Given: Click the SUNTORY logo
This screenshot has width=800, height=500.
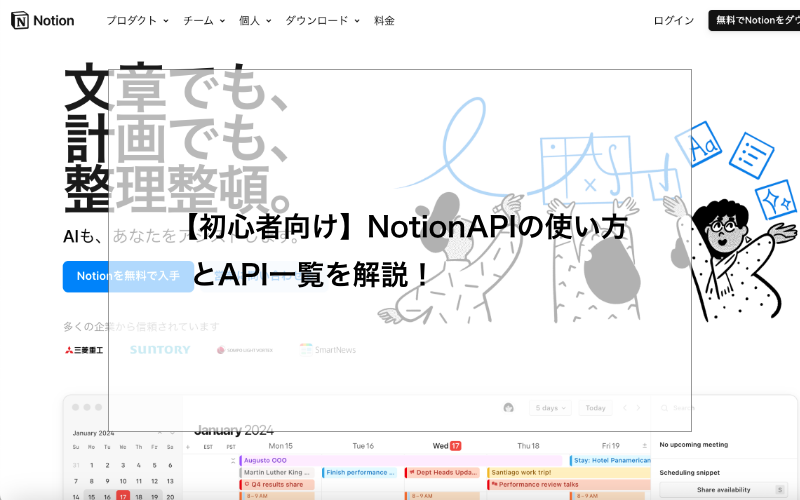Looking at the screenshot, I should click(159, 350).
